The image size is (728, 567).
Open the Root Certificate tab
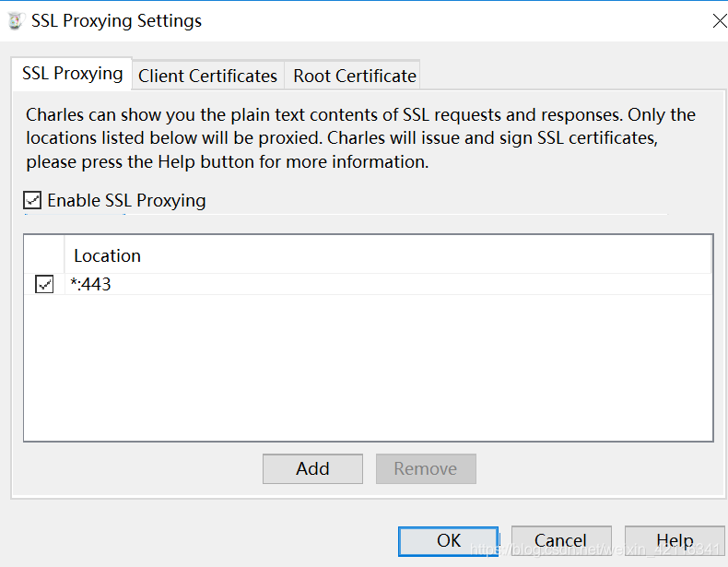tap(354, 76)
